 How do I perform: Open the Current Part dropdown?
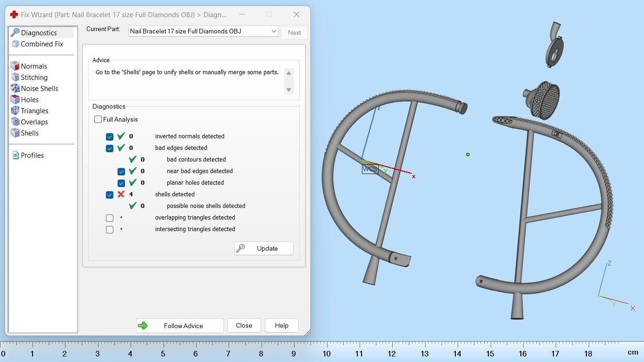(203, 31)
